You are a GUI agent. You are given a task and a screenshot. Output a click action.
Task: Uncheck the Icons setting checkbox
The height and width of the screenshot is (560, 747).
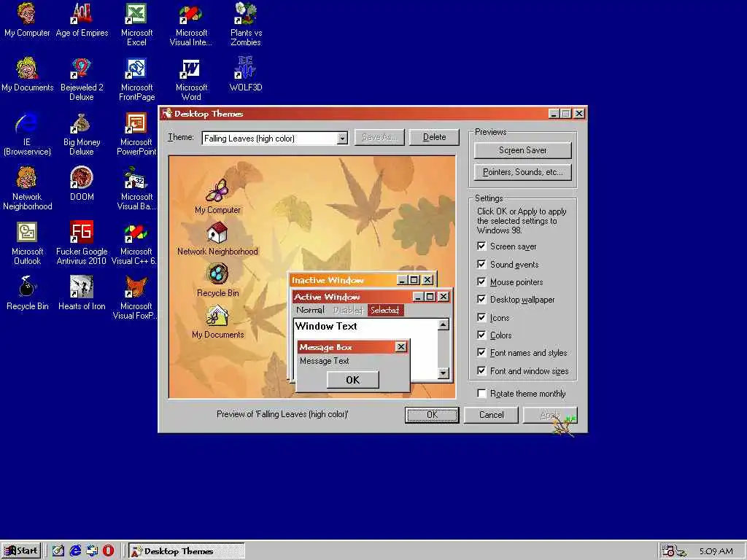pyautogui.click(x=481, y=318)
